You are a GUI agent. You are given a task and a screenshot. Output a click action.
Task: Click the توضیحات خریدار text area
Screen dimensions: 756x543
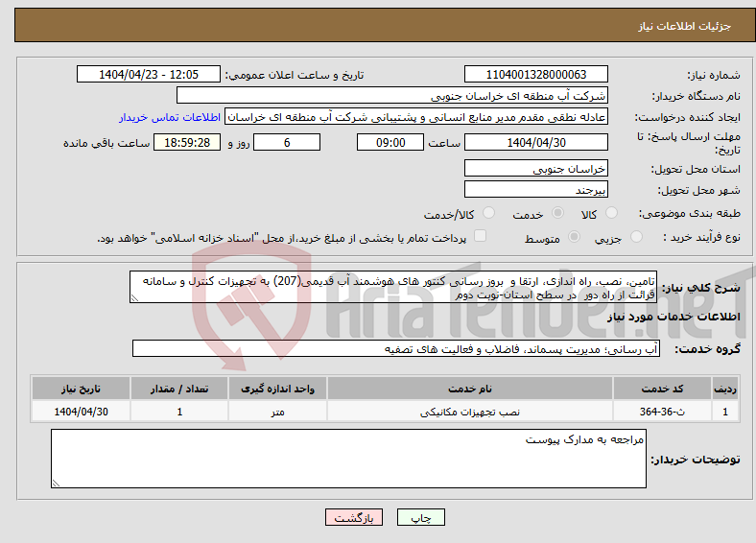[x=348, y=459]
